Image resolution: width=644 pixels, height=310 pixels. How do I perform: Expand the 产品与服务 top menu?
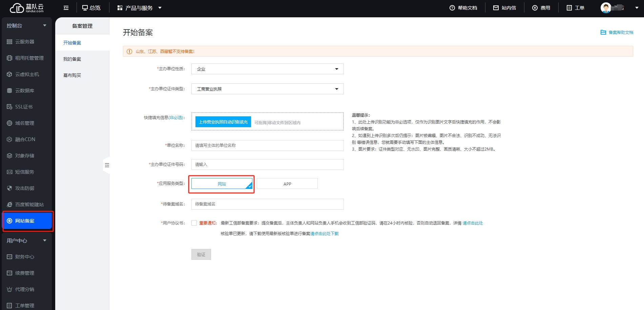click(139, 8)
